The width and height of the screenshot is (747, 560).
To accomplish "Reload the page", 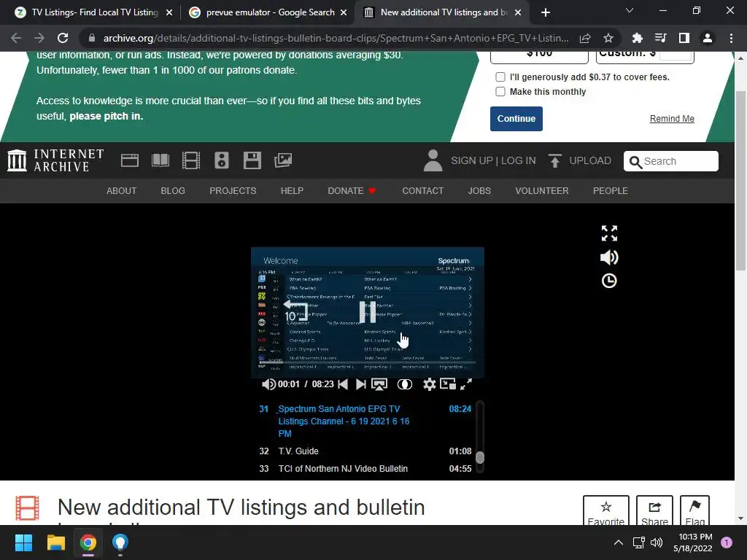I will [63, 38].
